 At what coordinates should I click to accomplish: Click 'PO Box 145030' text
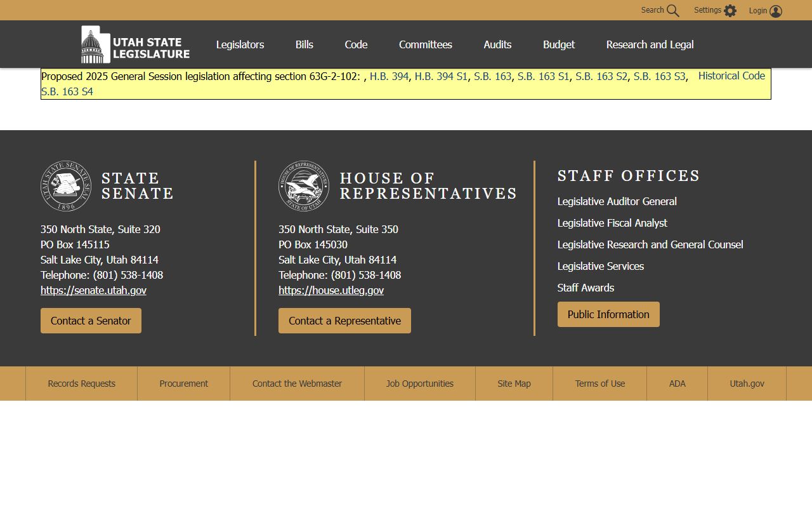coord(313,244)
